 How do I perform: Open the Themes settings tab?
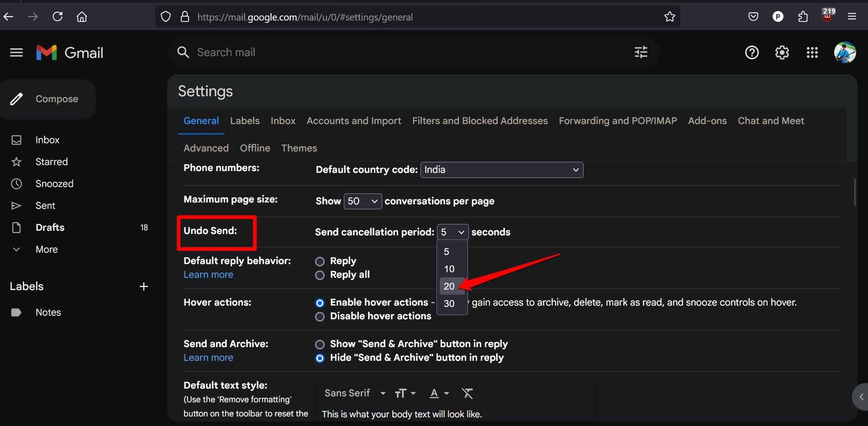pos(299,148)
